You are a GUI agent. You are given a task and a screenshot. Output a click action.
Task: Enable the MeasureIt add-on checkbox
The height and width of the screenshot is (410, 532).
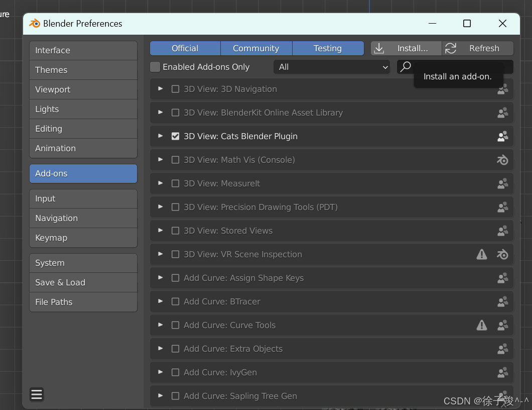tap(176, 183)
